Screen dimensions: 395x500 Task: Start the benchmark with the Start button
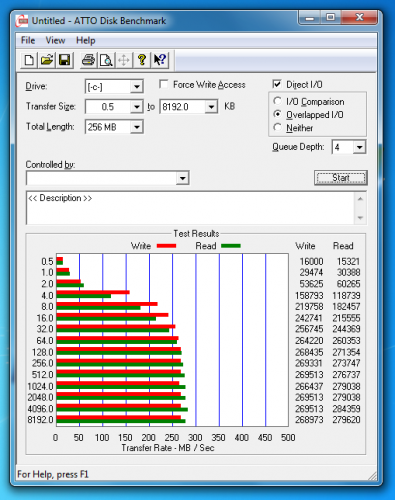(341, 178)
